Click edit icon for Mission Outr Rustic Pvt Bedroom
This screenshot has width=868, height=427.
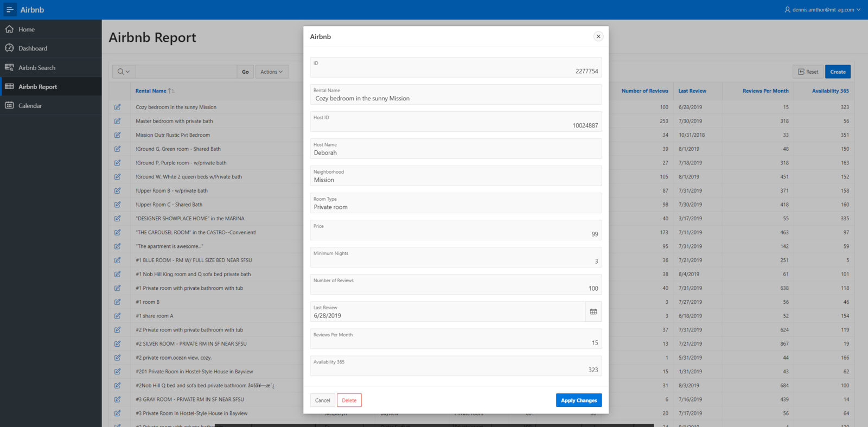click(x=117, y=135)
